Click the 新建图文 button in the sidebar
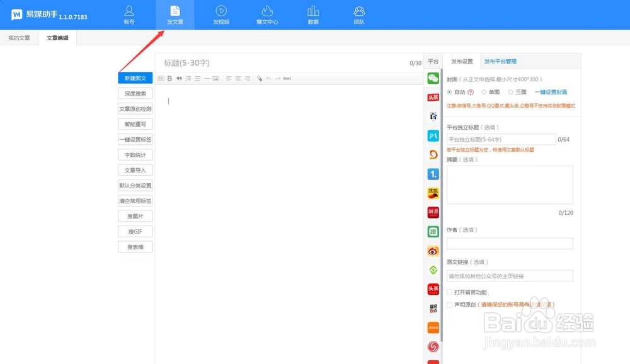The height and width of the screenshot is (364, 630). 134,77
